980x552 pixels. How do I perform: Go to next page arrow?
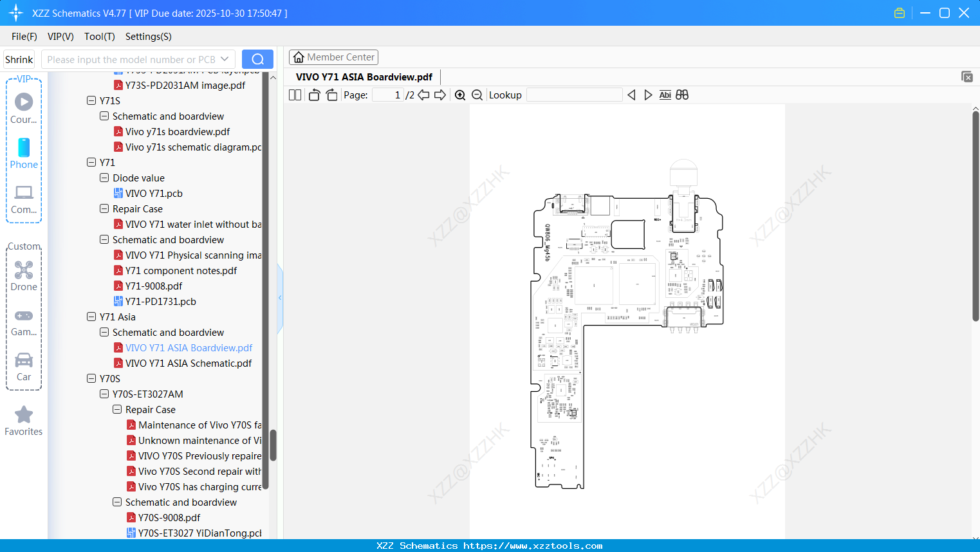(x=440, y=95)
